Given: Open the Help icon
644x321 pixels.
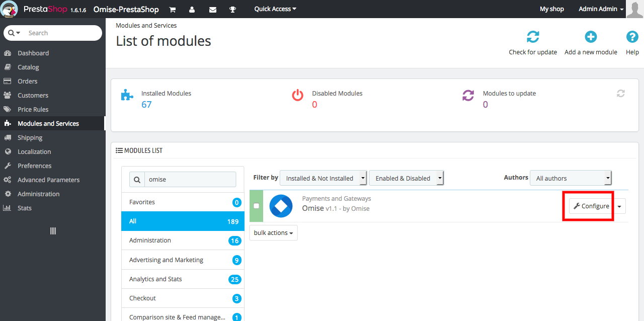Looking at the screenshot, I should tap(632, 37).
